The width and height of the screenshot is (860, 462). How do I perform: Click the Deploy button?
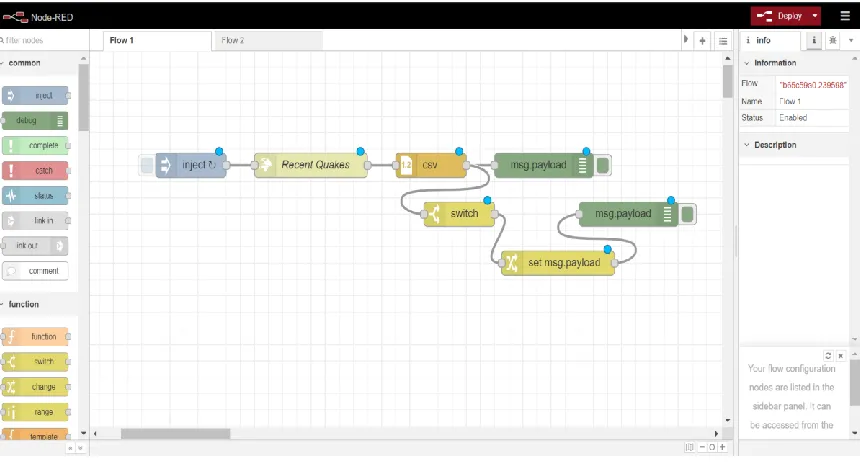pyautogui.click(x=780, y=16)
